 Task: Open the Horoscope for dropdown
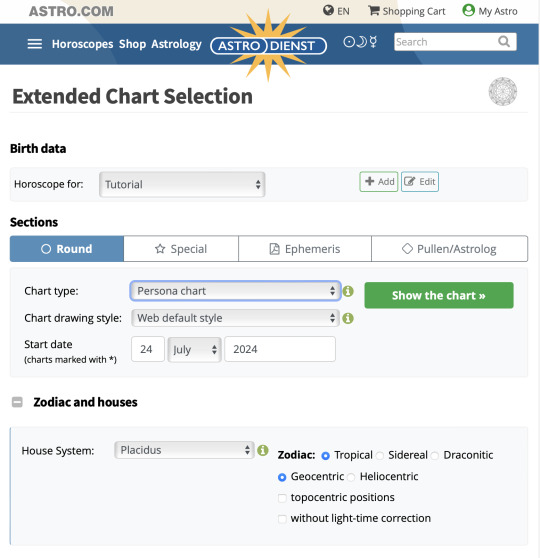(x=182, y=184)
